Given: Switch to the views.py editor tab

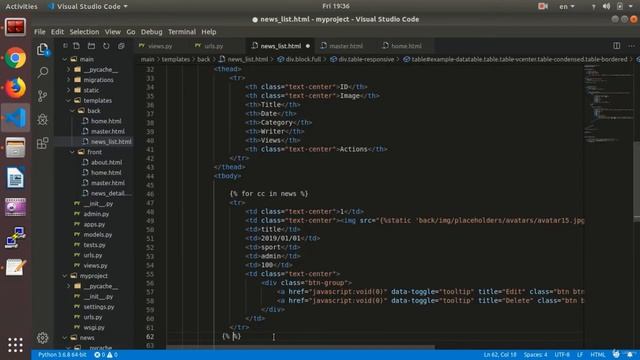Looking at the screenshot, I should tap(160, 46).
